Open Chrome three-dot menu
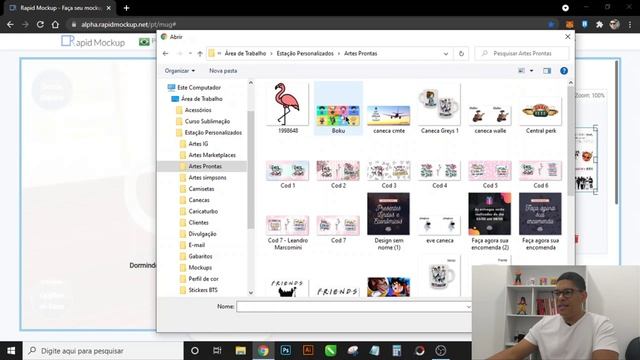The image size is (640, 360). click(x=630, y=24)
